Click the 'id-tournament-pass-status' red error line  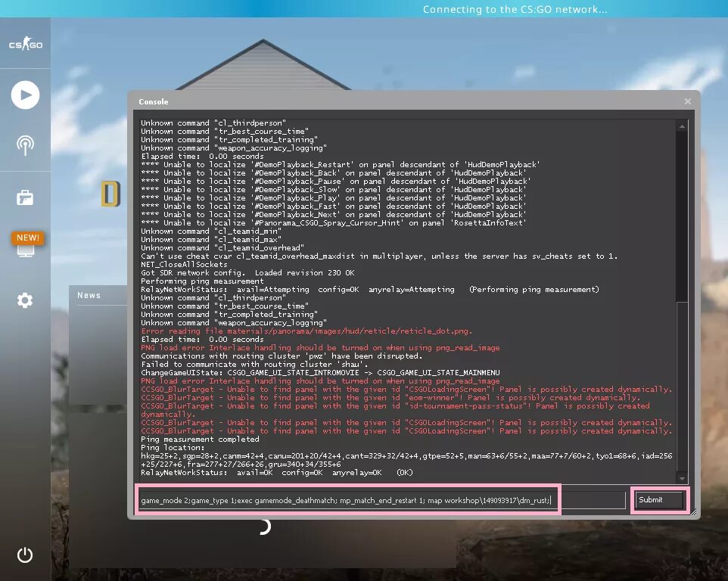click(395, 410)
